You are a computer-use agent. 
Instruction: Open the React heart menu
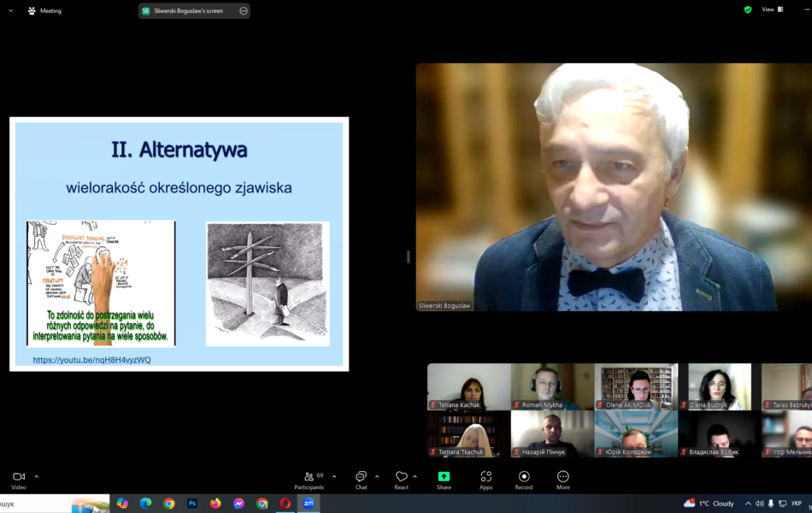pyautogui.click(x=402, y=481)
